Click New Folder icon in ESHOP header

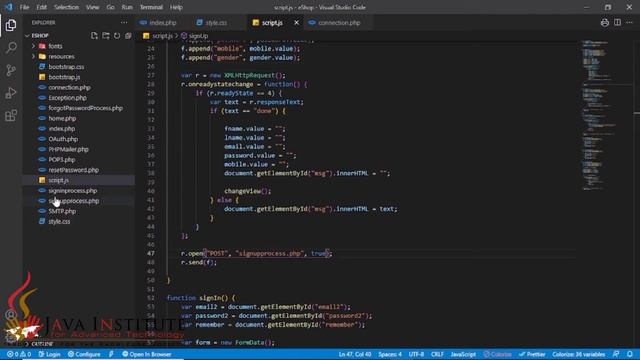106,36
